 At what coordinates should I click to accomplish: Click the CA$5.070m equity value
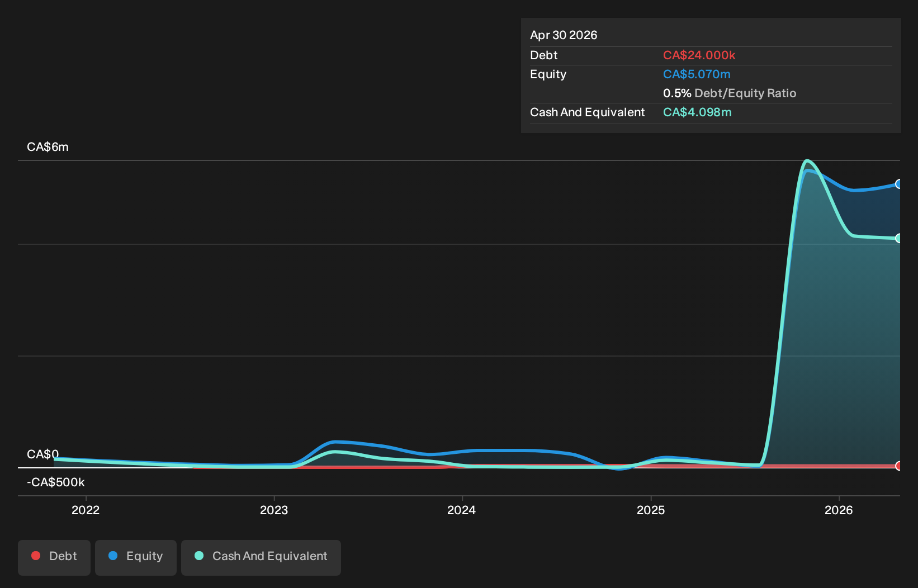[697, 74]
